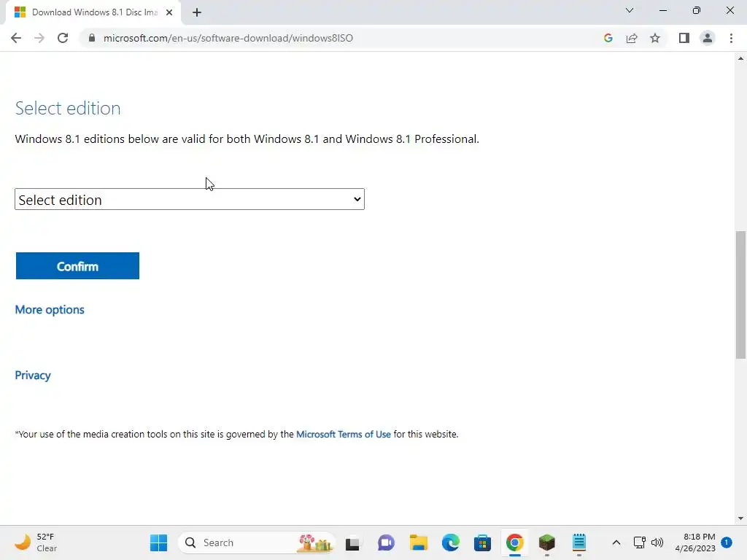This screenshot has width=747, height=560.
Task: Reload the Microsoft download page
Action: pos(63,38)
